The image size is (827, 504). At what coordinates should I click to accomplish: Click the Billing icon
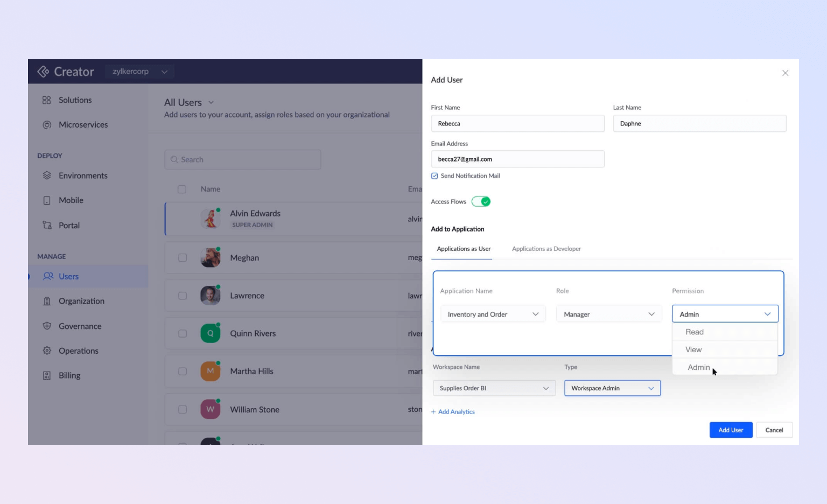(x=47, y=375)
